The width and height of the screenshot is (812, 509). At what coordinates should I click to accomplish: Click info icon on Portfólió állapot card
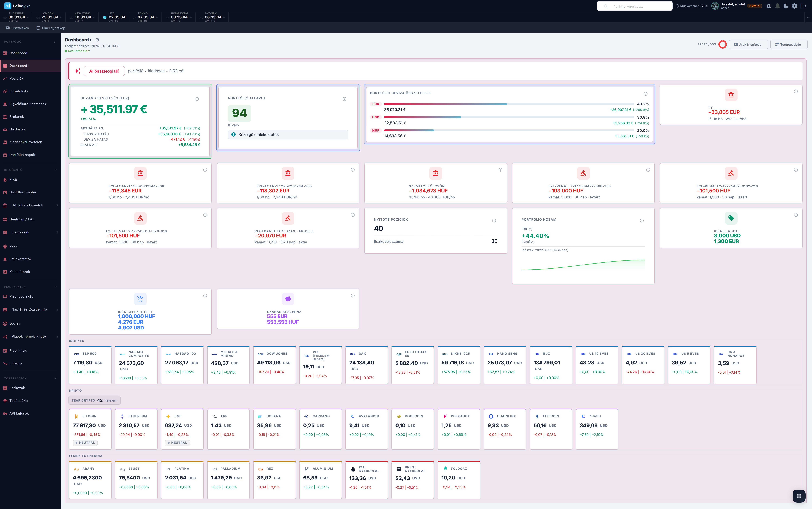[345, 99]
